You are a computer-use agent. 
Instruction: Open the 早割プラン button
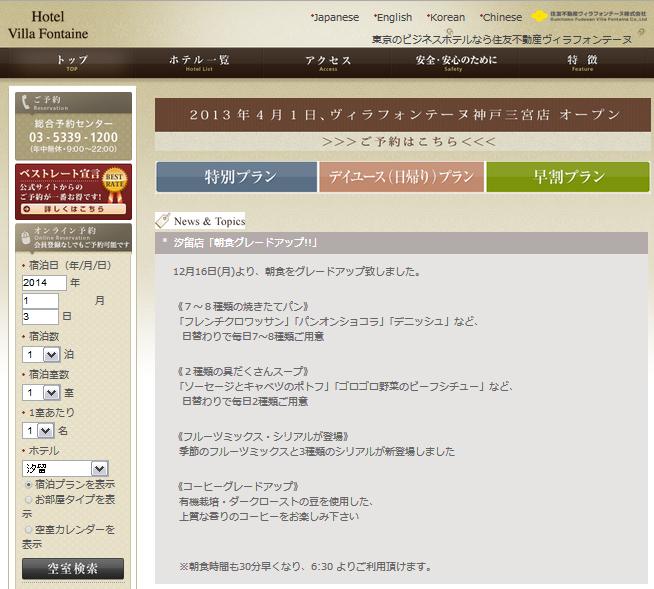click(x=568, y=177)
